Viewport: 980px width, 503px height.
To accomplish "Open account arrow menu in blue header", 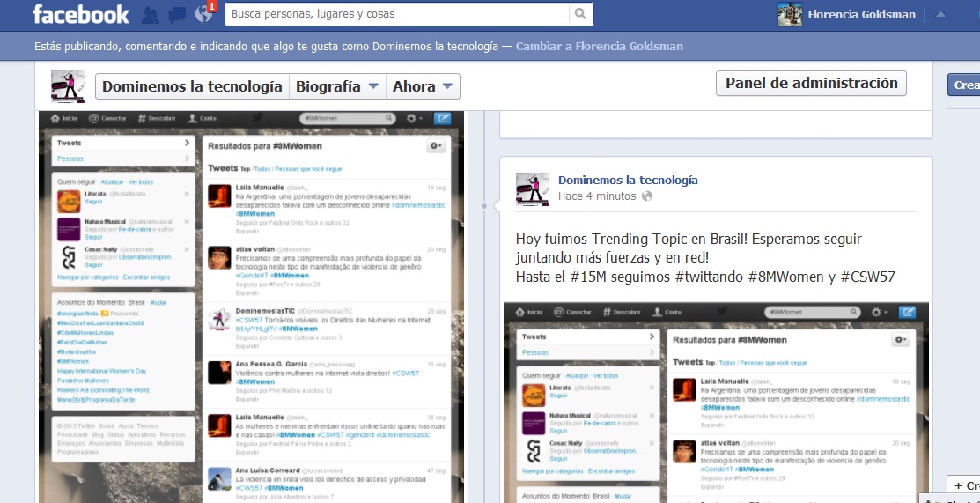I will (x=940, y=14).
